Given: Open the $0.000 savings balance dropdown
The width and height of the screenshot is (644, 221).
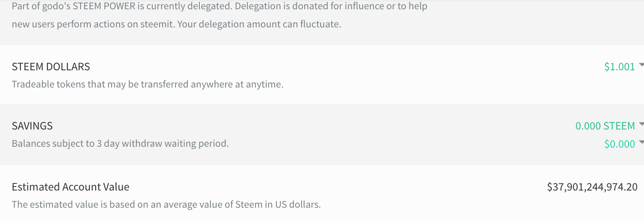Looking at the screenshot, I should pyautogui.click(x=619, y=144).
